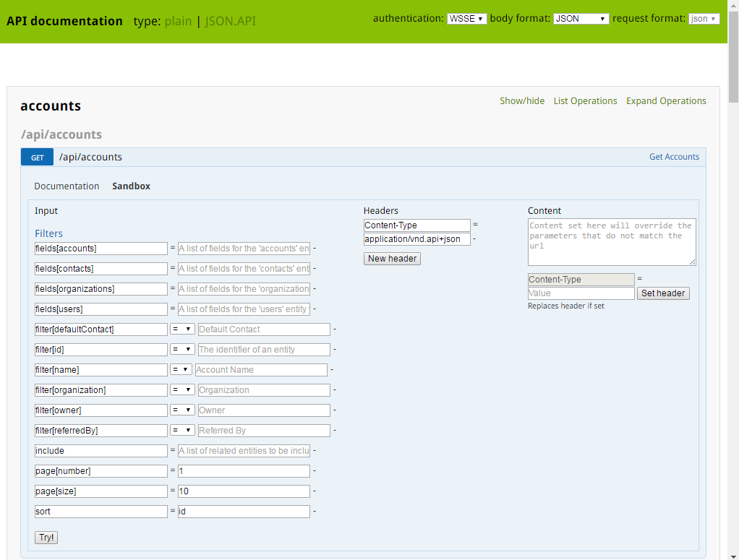Click the Set header button

click(663, 293)
